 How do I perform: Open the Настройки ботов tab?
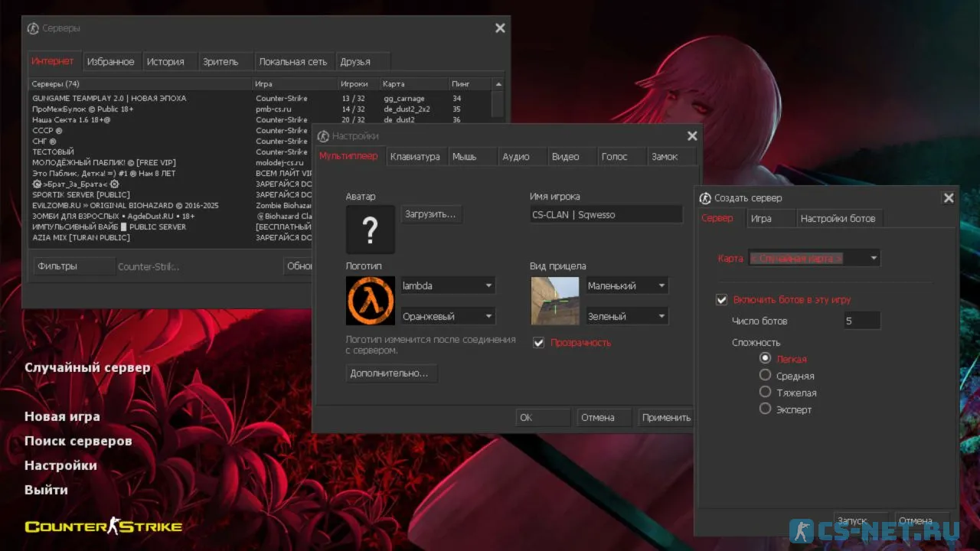838,219
